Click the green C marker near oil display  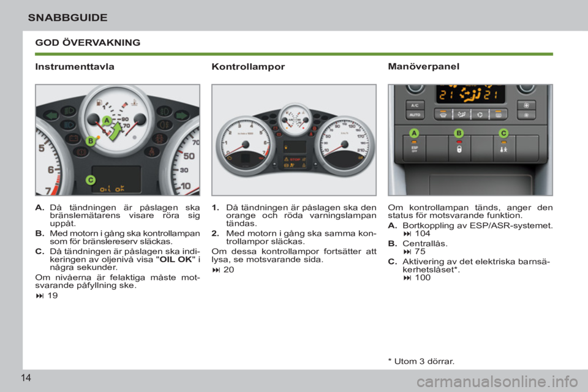91,180
